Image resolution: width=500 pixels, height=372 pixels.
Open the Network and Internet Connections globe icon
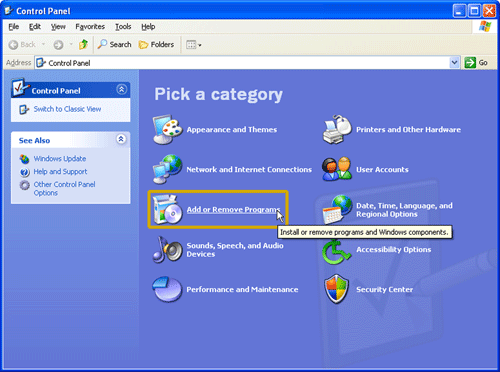click(x=167, y=169)
